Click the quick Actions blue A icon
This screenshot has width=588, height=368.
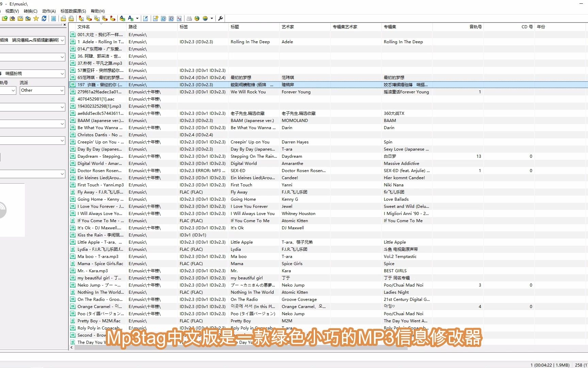coord(131,18)
